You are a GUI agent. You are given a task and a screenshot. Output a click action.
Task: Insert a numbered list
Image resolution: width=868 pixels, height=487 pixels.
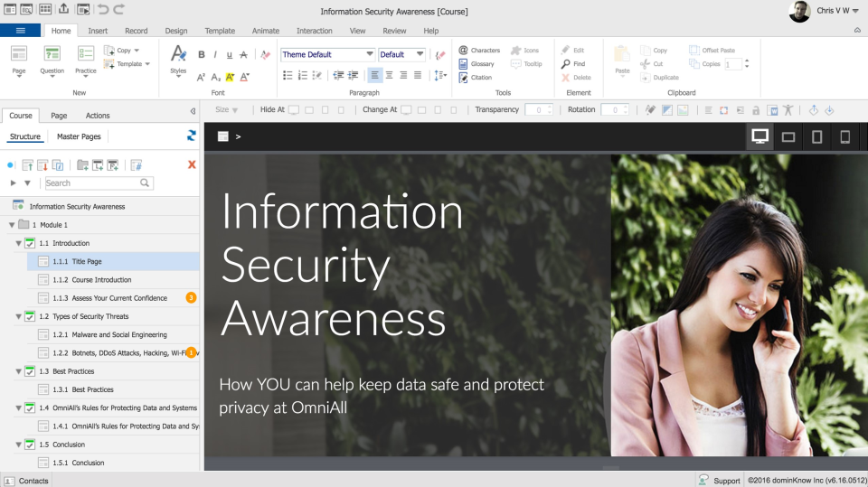click(x=302, y=75)
